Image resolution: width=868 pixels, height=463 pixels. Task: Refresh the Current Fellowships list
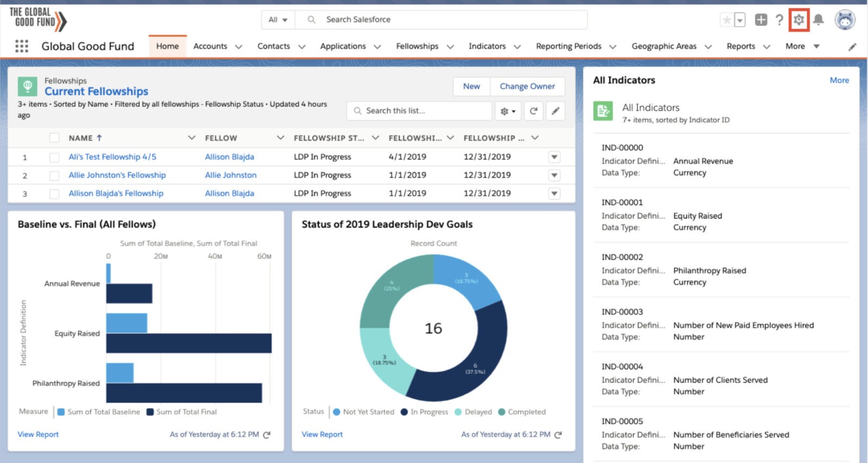pos(534,111)
